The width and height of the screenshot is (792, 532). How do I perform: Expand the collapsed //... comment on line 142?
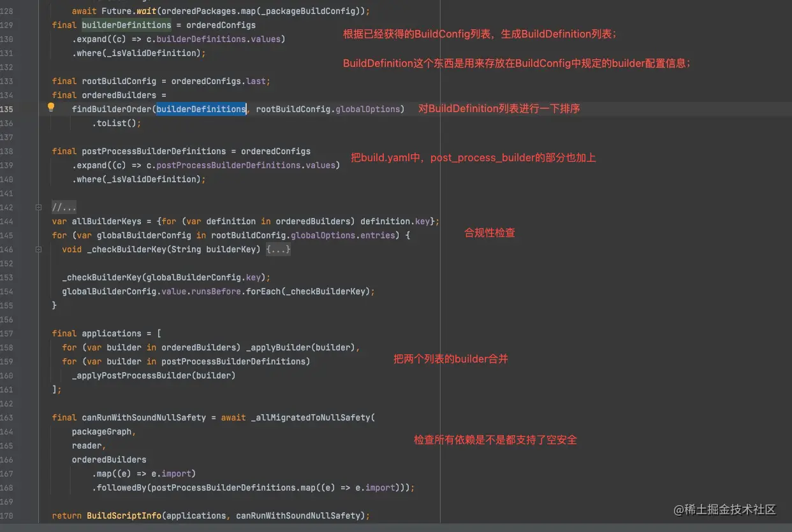pyautogui.click(x=64, y=207)
